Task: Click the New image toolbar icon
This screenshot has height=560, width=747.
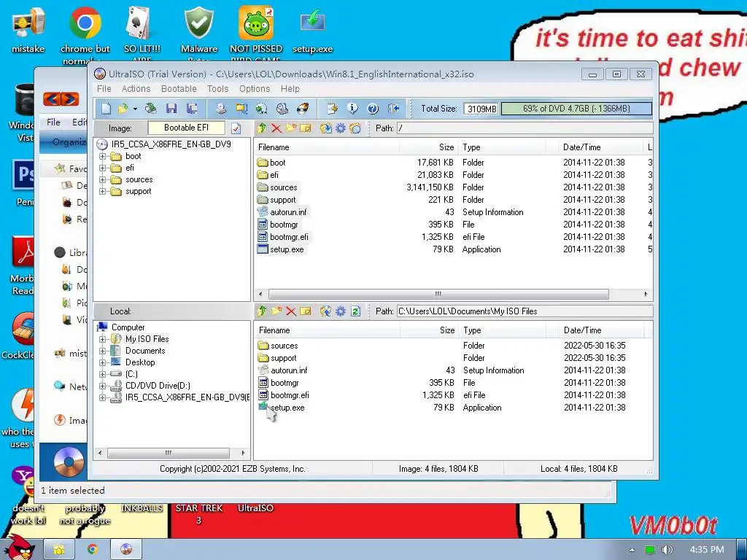Action: [x=106, y=109]
